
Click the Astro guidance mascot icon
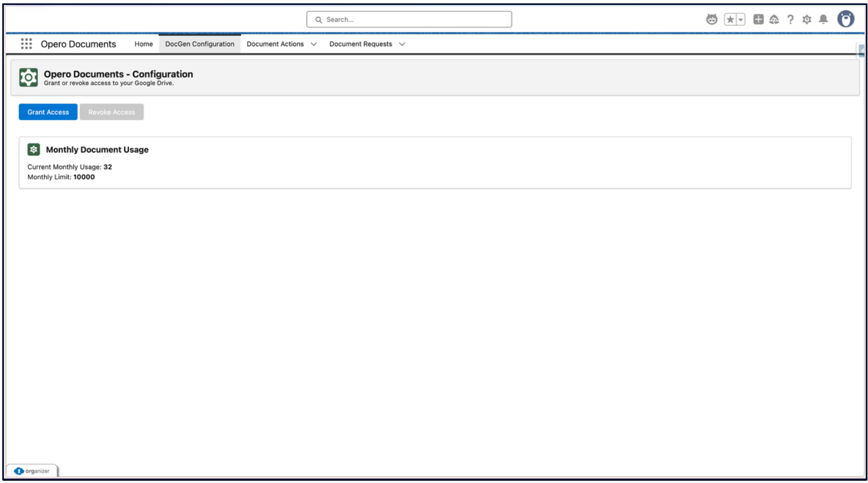click(x=712, y=19)
